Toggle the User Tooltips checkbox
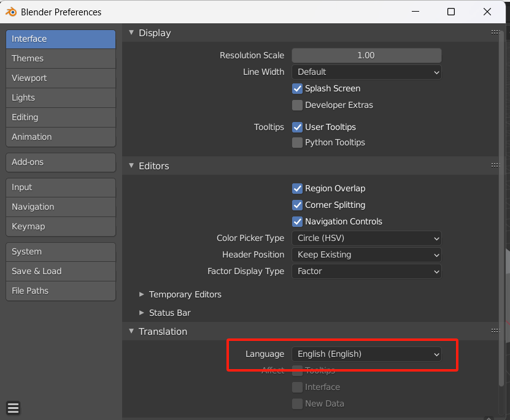The image size is (510, 420). point(297,127)
